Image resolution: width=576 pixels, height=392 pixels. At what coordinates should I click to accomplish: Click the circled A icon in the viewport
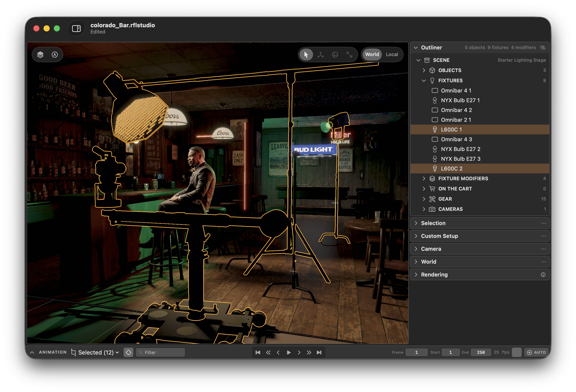point(55,55)
